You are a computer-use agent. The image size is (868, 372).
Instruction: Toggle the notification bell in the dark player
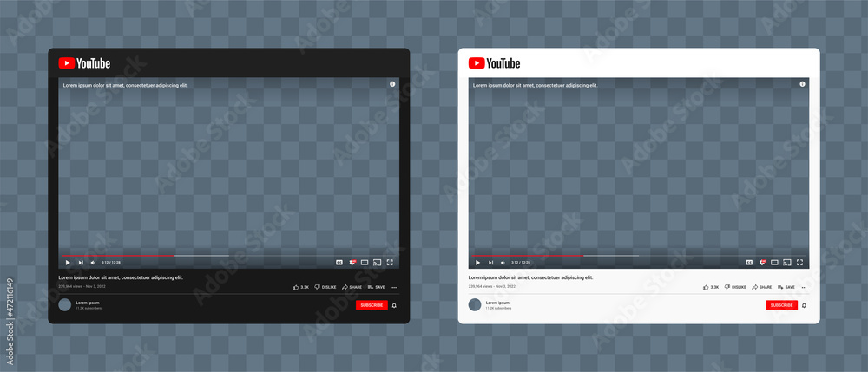394,305
